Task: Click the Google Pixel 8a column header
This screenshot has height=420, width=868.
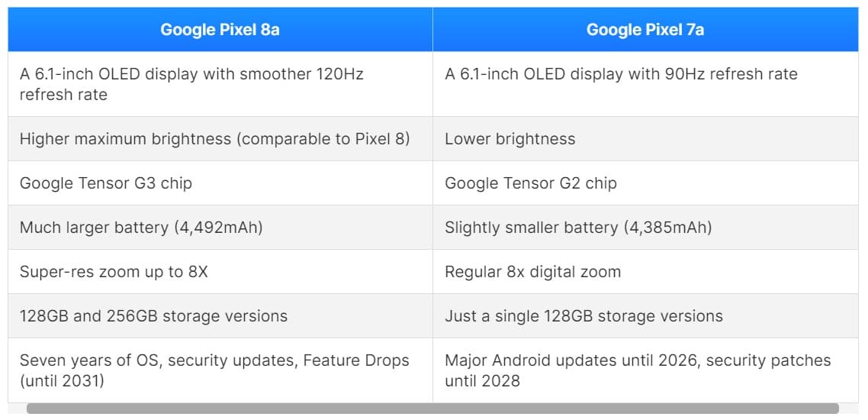Action: click(x=220, y=30)
